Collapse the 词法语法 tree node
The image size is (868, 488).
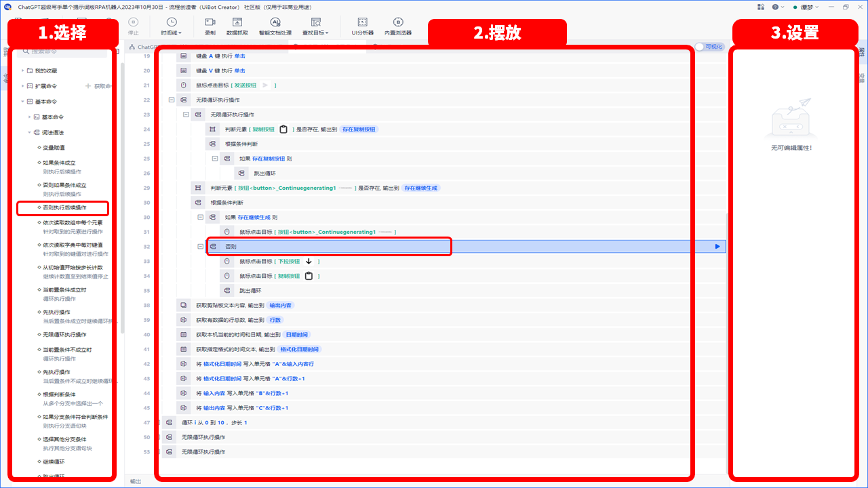(x=29, y=132)
